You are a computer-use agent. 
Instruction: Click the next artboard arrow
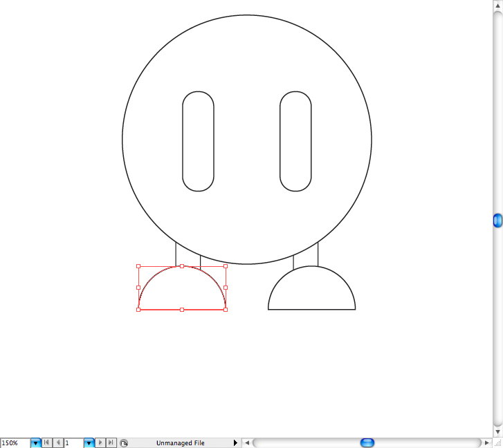point(100,442)
